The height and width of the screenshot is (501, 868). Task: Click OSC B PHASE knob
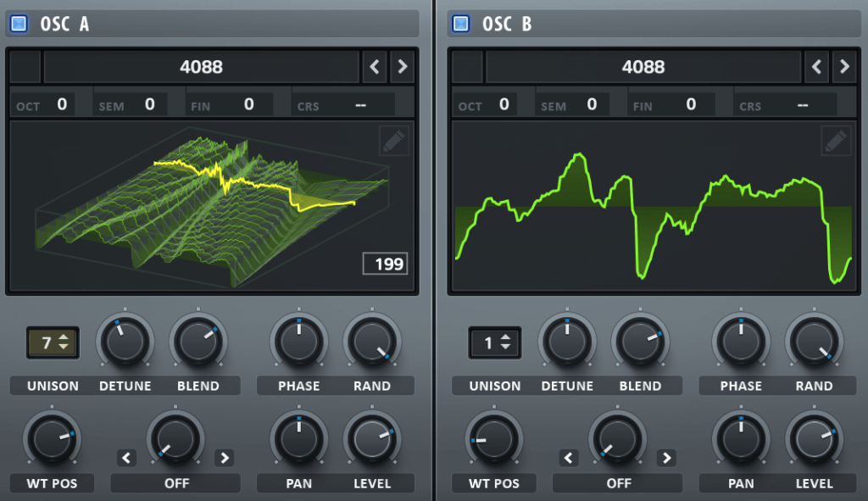click(741, 342)
